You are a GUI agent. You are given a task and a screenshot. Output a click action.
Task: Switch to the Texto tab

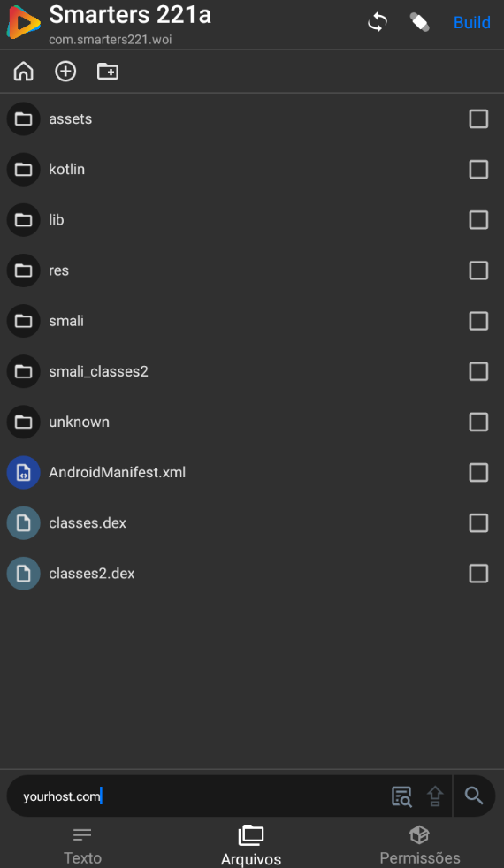(82, 845)
